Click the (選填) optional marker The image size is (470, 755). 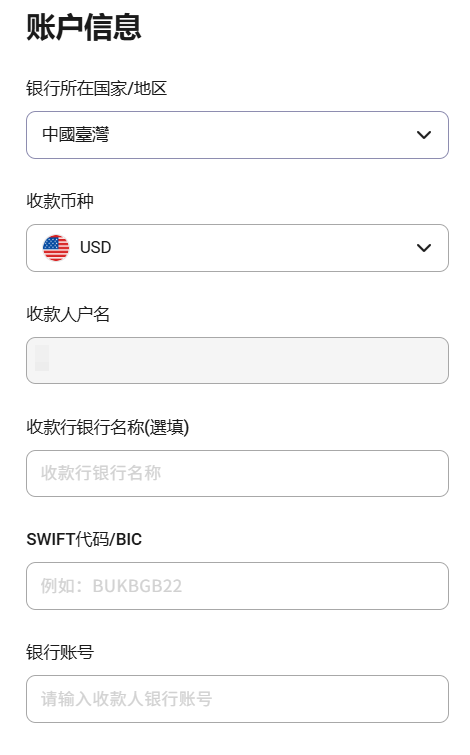click(167, 427)
